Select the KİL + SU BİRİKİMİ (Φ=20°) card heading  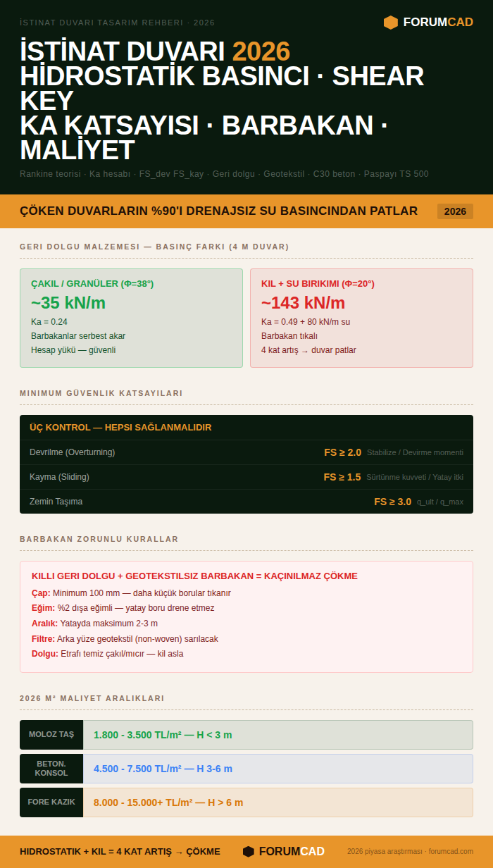click(x=318, y=284)
